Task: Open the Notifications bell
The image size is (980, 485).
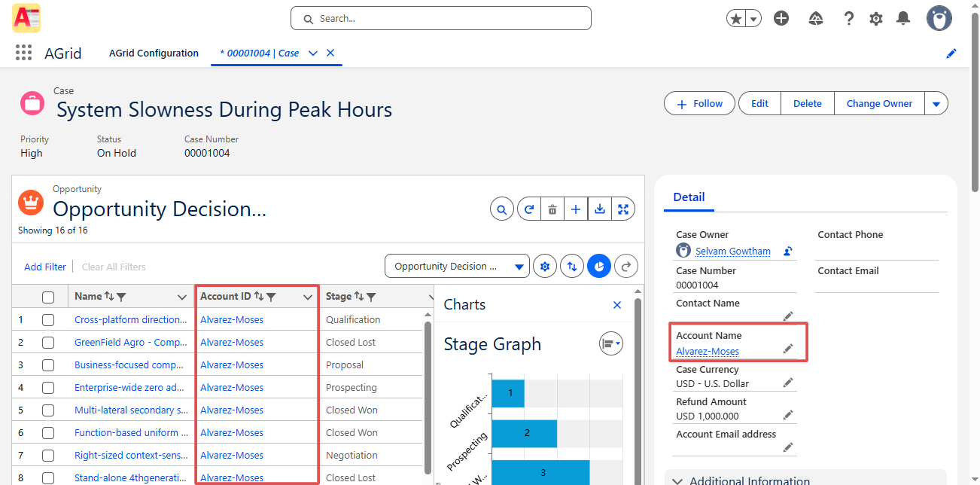Action: point(903,18)
